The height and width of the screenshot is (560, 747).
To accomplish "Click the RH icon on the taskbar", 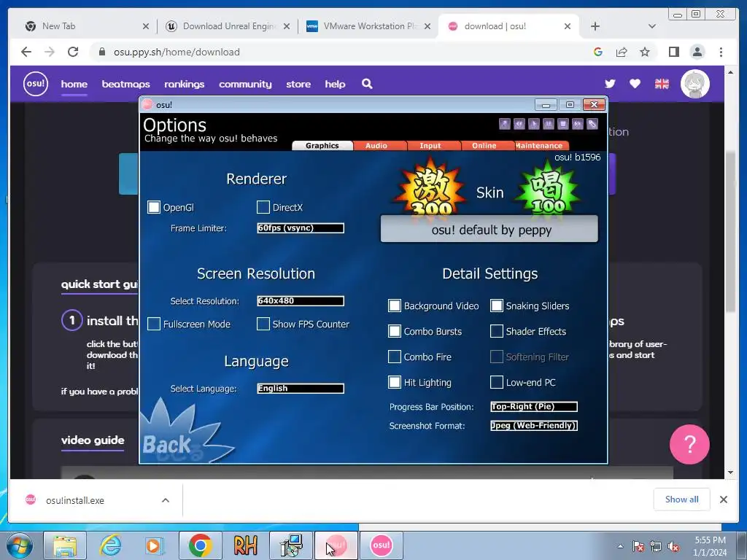I will [x=246, y=545].
